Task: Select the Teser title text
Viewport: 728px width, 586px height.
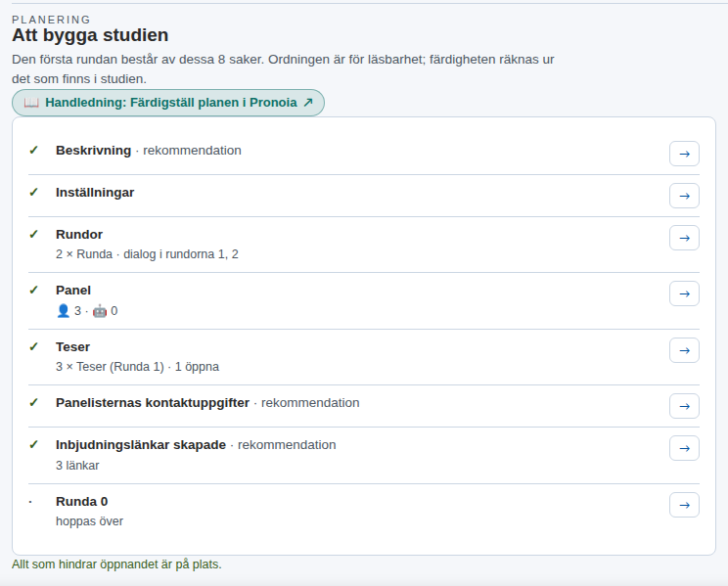Action: (72, 347)
